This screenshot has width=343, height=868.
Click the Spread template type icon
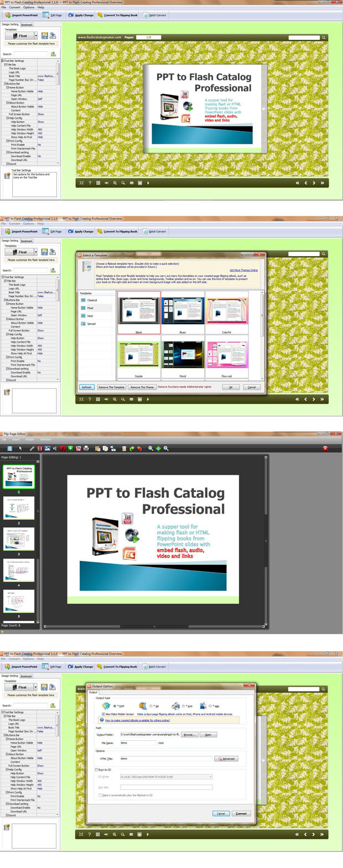point(84,324)
